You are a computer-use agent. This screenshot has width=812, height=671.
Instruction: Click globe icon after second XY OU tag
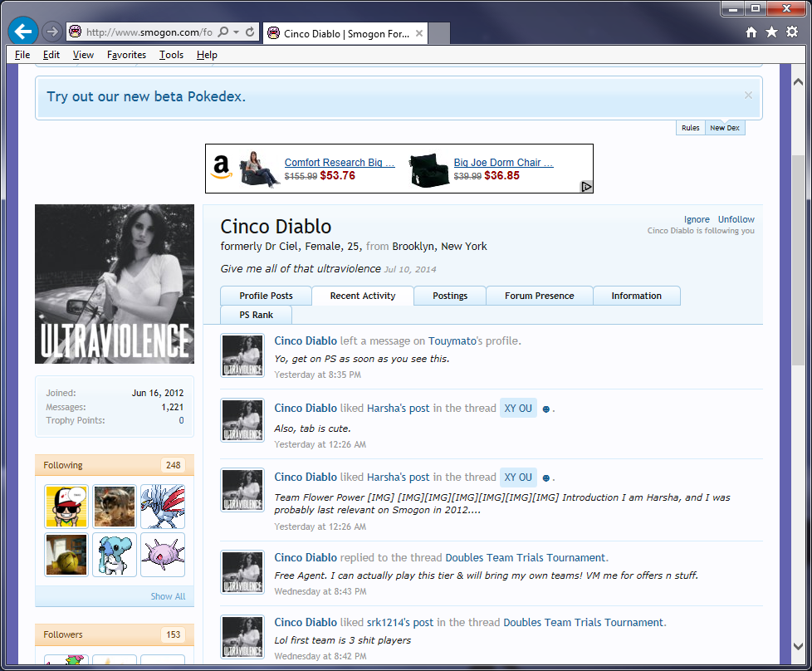pyautogui.click(x=545, y=478)
